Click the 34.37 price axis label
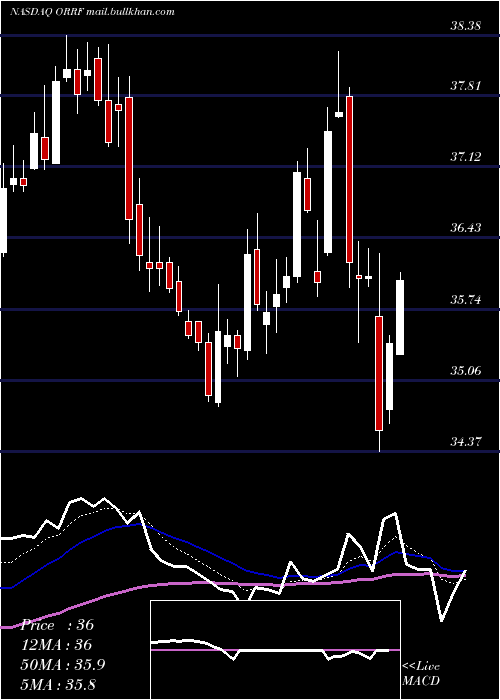Image resolution: width=500 pixels, height=700 pixels. [x=465, y=442]
